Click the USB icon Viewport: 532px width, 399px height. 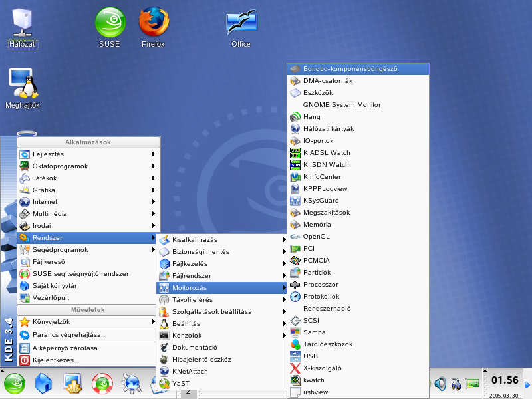[x=295, y=356]
